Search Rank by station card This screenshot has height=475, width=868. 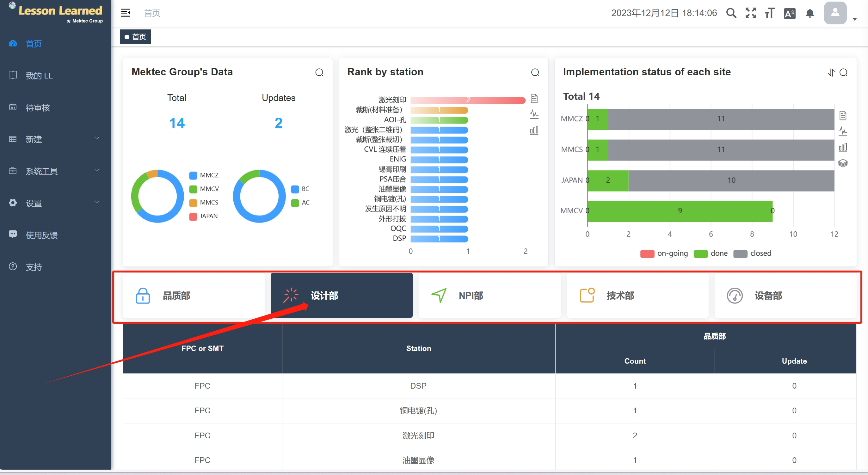[x=535, y=72]
